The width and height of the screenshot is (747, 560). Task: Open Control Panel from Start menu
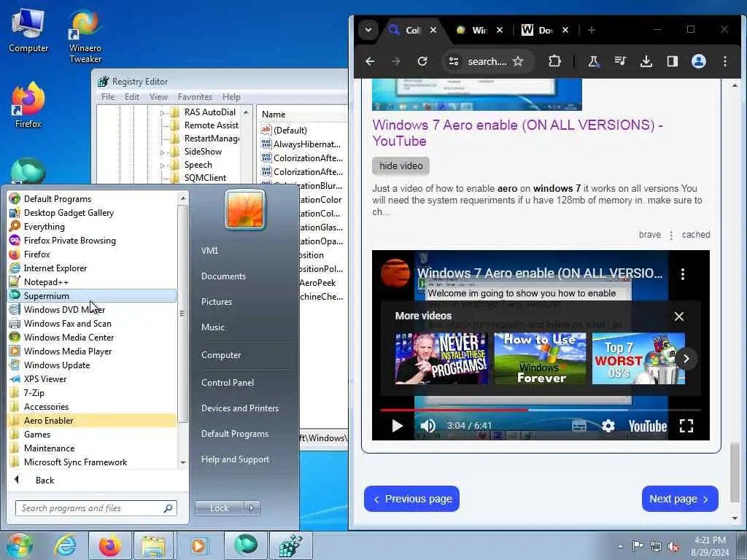pos(228,382)
